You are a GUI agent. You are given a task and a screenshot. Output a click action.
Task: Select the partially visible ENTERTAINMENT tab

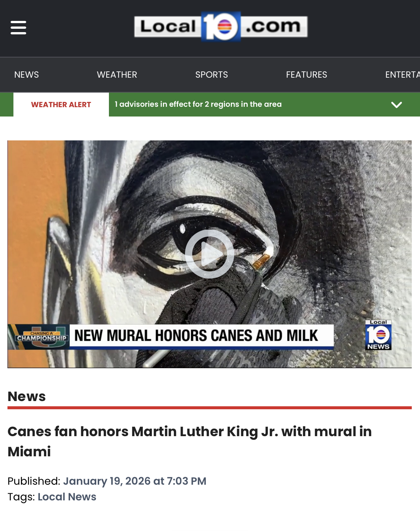pyautogui.click(x=402, y=75)
